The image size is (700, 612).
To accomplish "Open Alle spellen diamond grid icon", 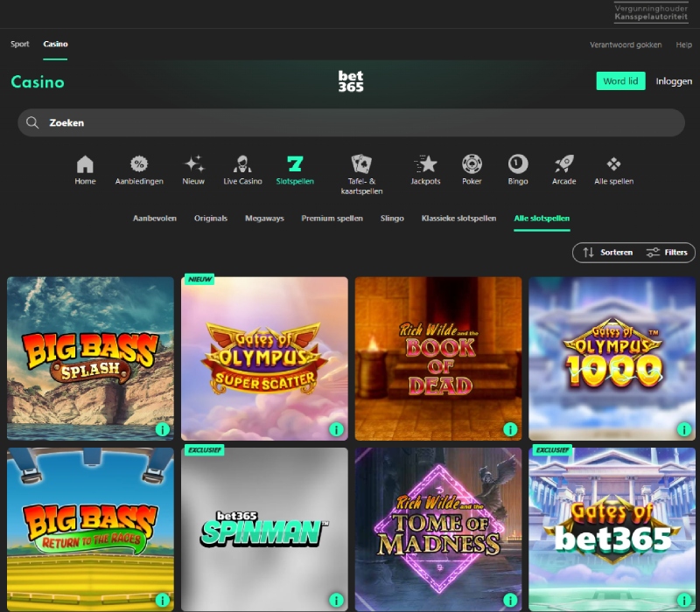I will pyautogui.click(x=614, y=164).
